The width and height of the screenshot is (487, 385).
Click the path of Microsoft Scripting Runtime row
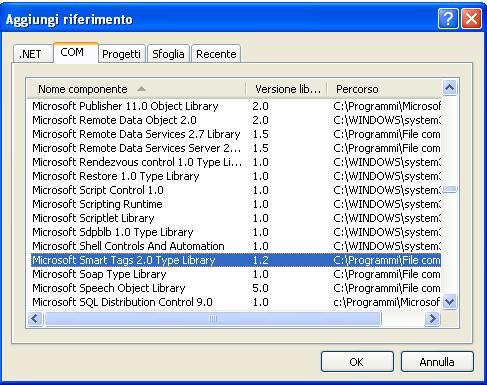(387, 204)
